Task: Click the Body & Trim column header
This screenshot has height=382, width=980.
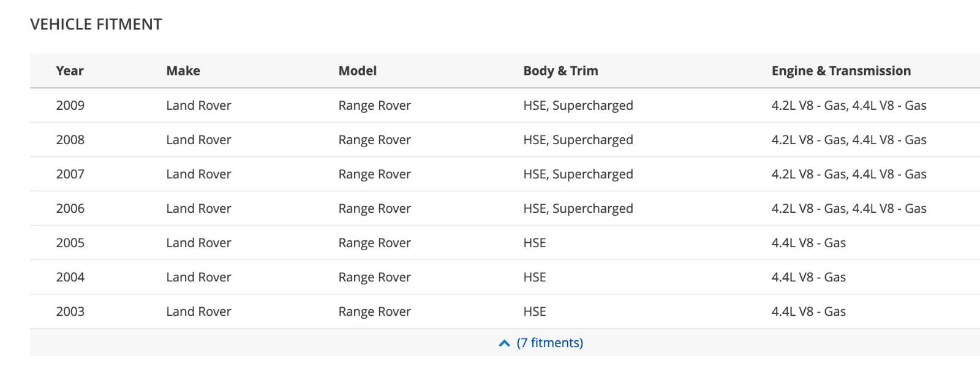Action: coord(560,71)
